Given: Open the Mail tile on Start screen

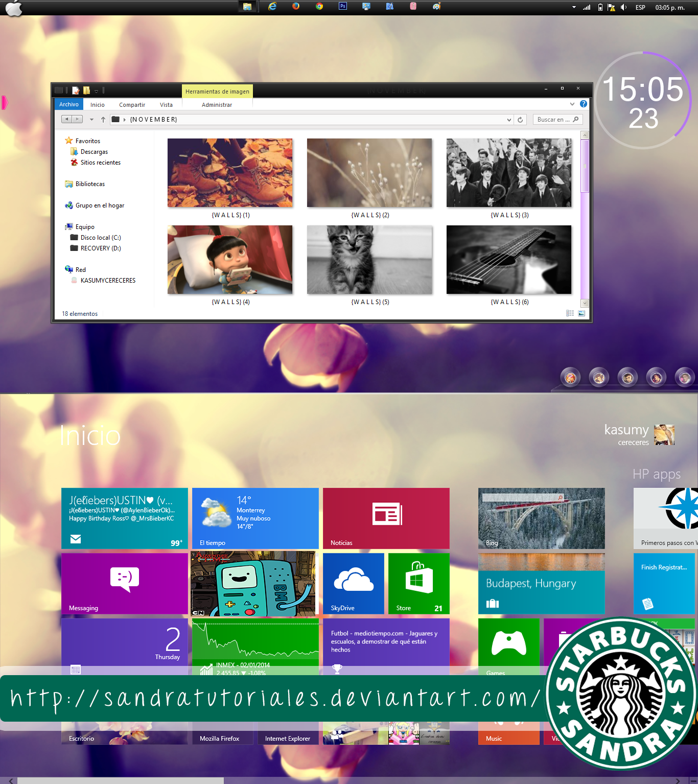Looking at the screenshot, I should pyautogui.click(x=125, y=518).
